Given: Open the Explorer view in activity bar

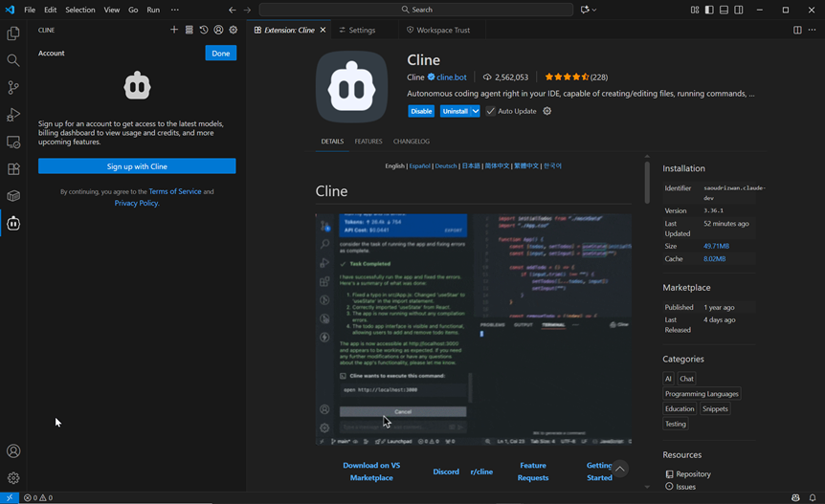Looking at the screenshot, I should click(13, 33).
